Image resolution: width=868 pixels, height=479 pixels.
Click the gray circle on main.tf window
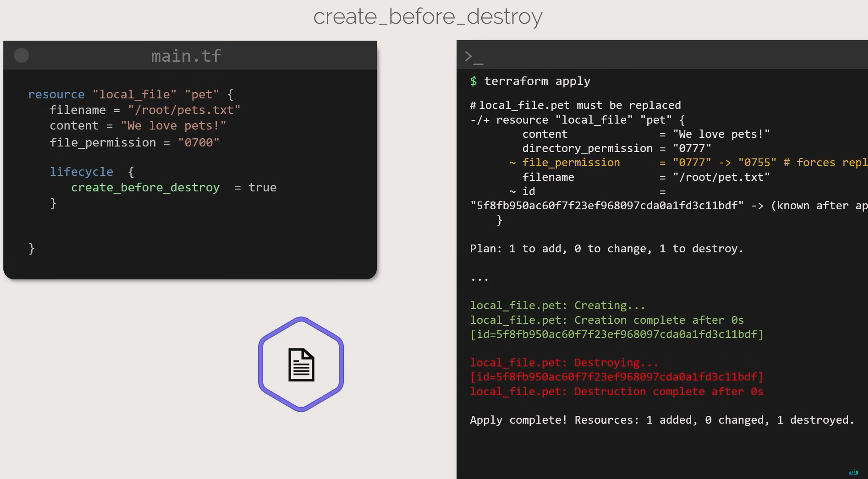(21, 56)
